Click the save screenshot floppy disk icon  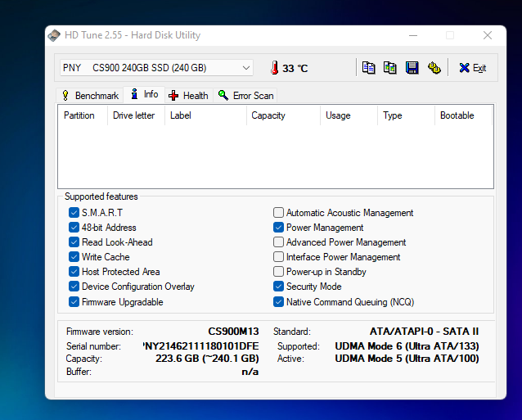click(412, 68)
